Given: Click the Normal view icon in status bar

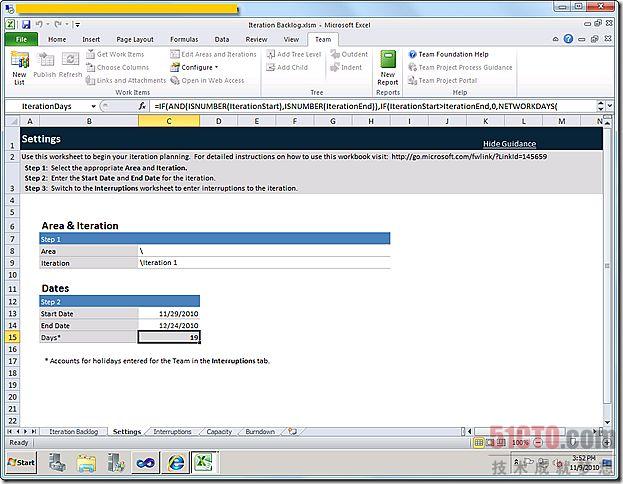Looking at the screenshot, I should click(479, 442).
